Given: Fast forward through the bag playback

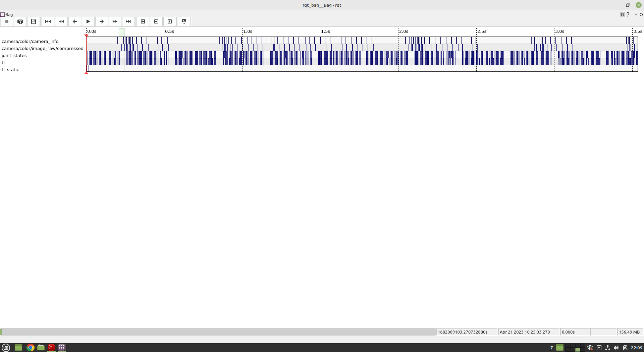Looking at the screenshot, I should pyautogui.click(x=115, y=21).
